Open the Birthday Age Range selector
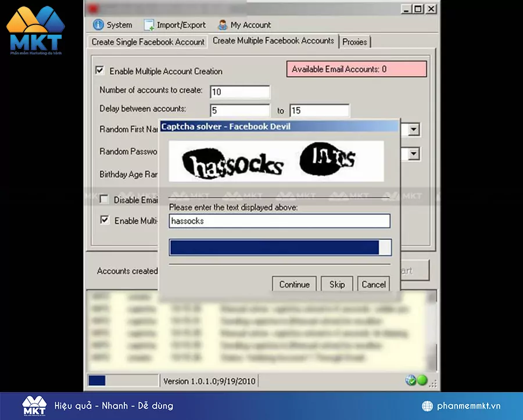Viewport: 523px width, 420px height. (x=414, y=174)
